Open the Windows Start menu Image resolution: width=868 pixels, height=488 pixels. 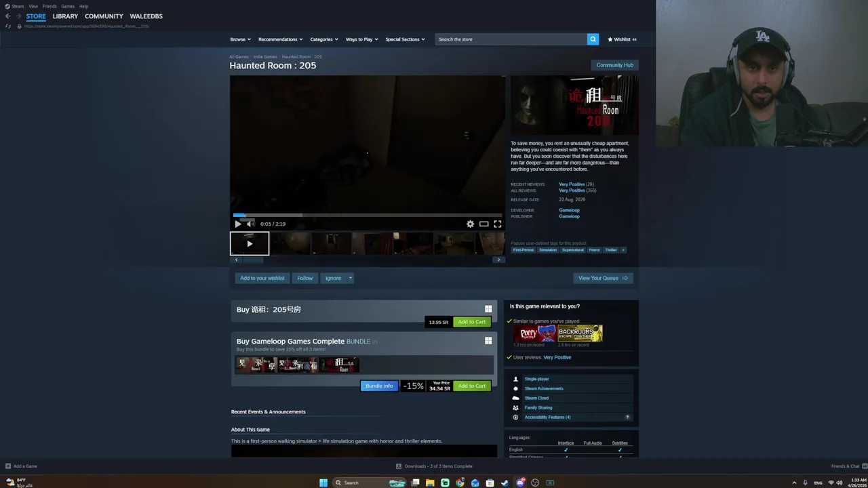323,483
